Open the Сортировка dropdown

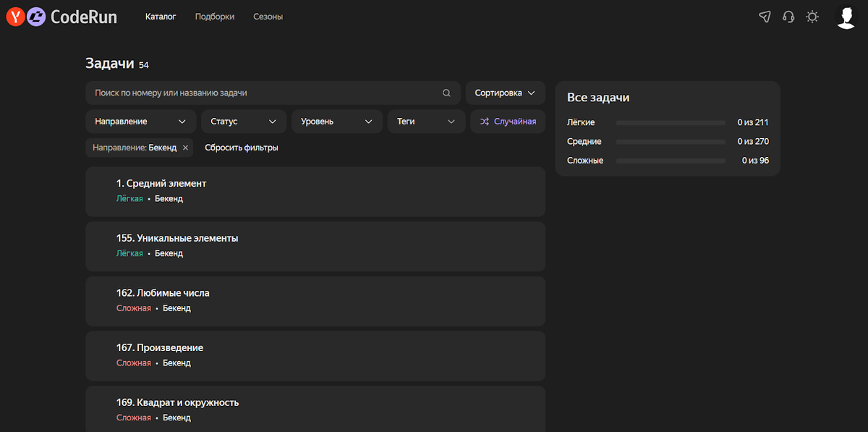(505, 93)
